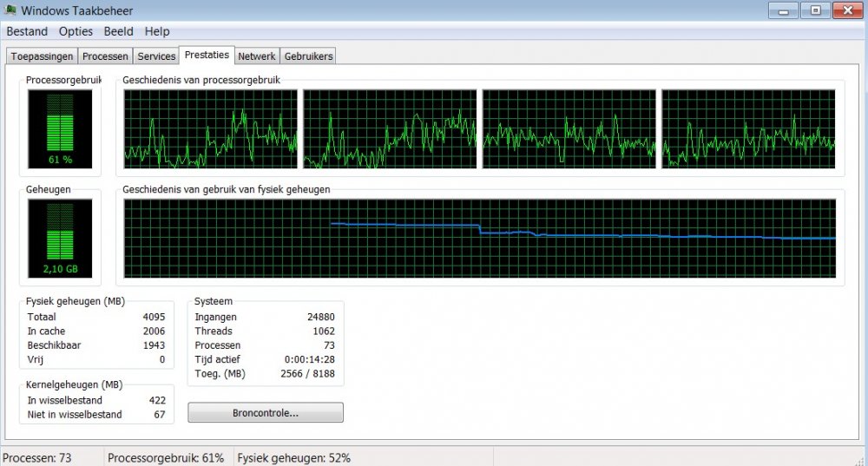Click the Fysiek geheugen (MB) group label
Viewport: 868px width, 466px height.
click(76, 302)
